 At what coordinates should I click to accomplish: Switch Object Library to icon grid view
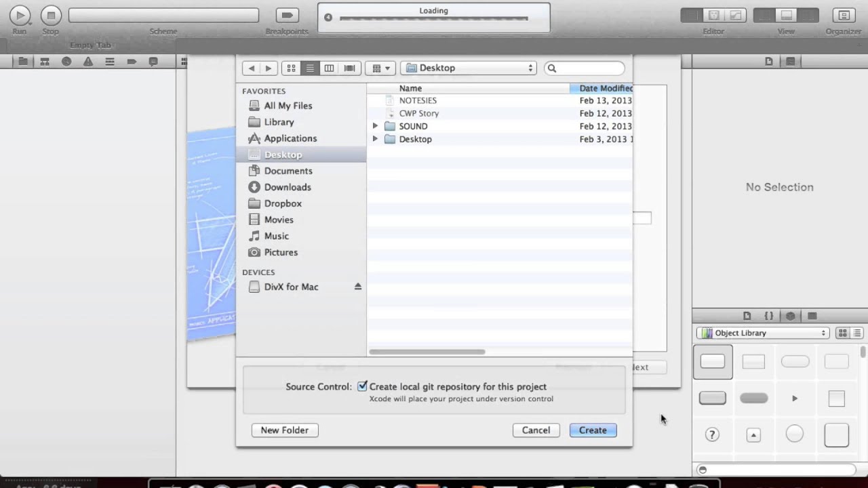tap(843, 333)
